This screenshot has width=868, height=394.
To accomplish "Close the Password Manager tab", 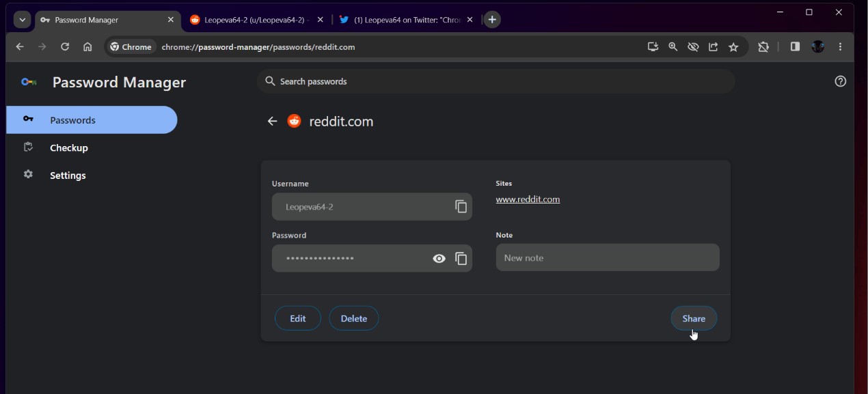I will tap(171, 20).
